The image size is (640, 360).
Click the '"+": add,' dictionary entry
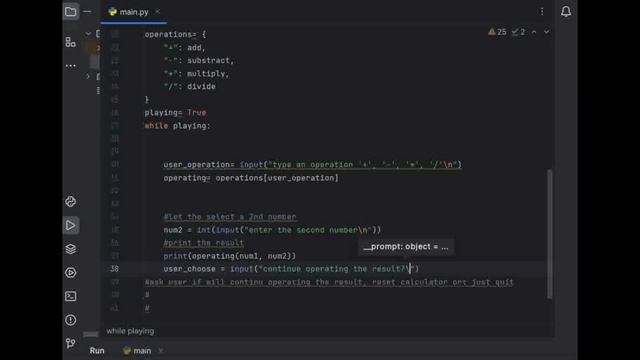pos(184,48)
